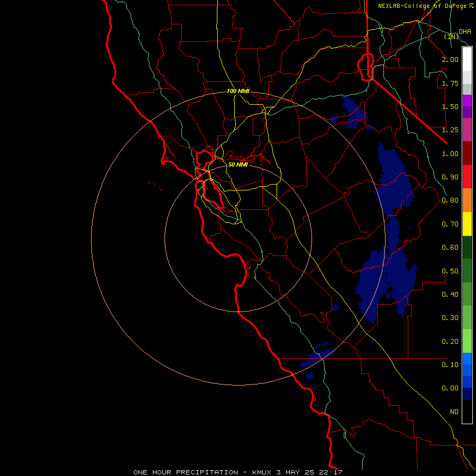Select the dark red legend swatch
476x476 pixels.
pyautogui.click(x=467, y=153)
